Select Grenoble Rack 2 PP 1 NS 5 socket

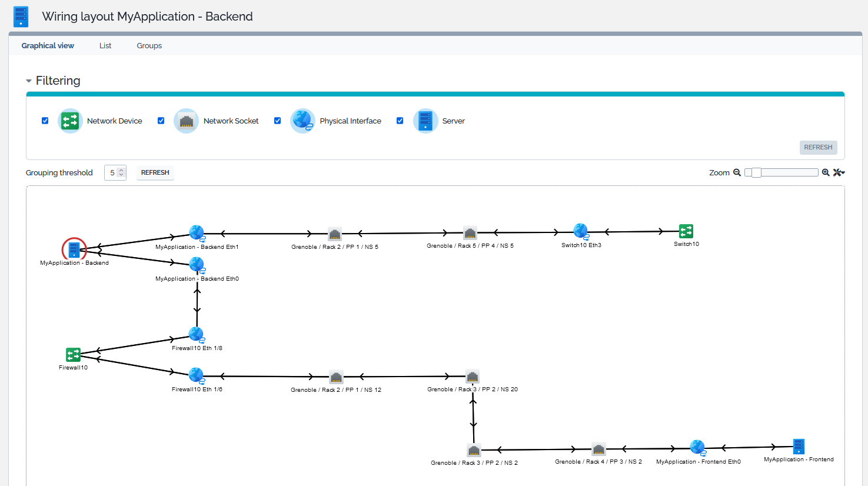[x=334, y=234]
